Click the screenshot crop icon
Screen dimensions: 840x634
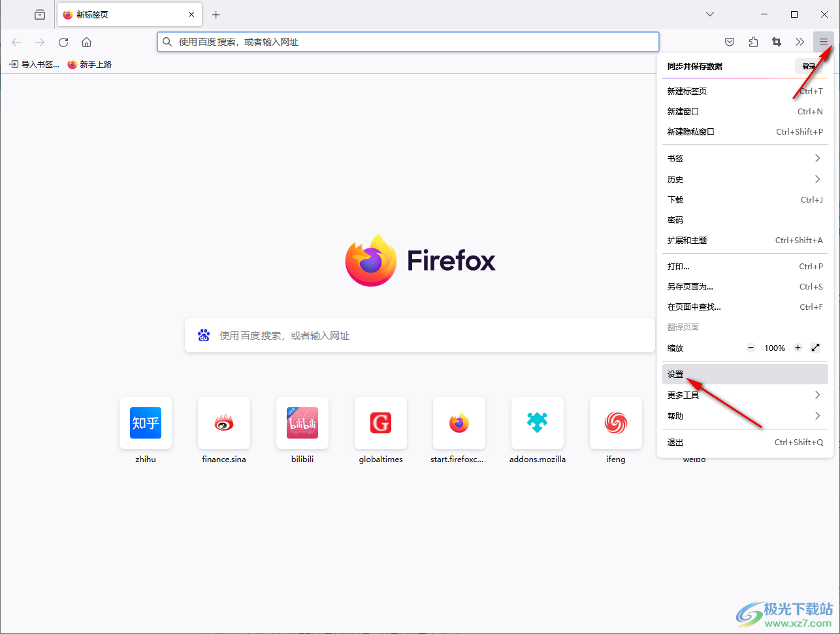pyautogui.click(x=777, y=42)
